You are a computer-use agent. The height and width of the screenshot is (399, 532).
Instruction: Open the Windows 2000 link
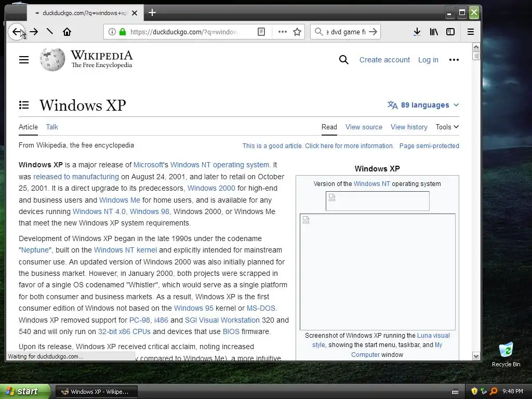pyautogui.click(x=211, y=188)
